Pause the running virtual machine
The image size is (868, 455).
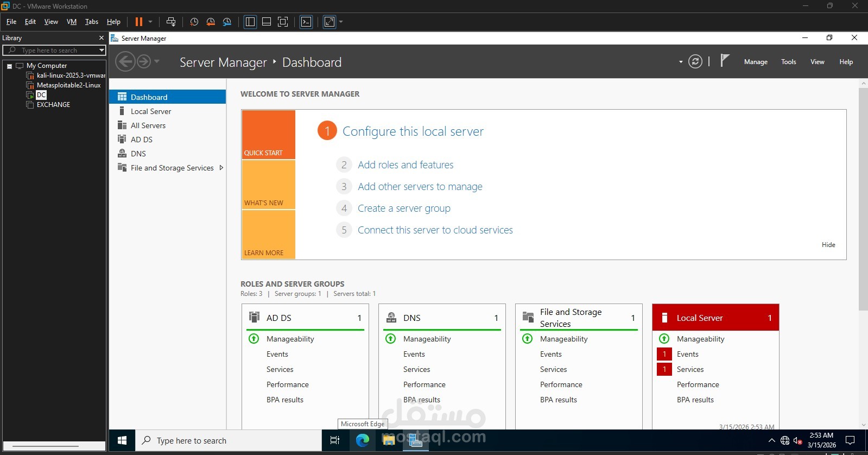[138, 22]
